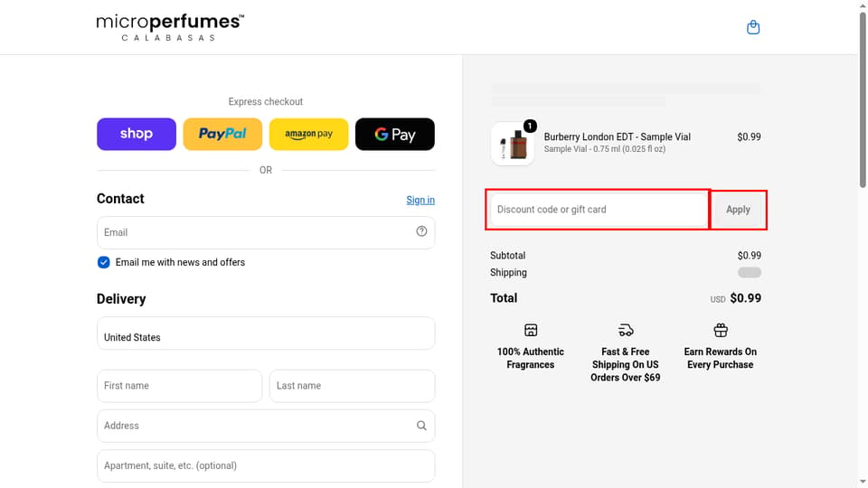Click the Subtotal label
868x488 pixels.
(507, 255)
